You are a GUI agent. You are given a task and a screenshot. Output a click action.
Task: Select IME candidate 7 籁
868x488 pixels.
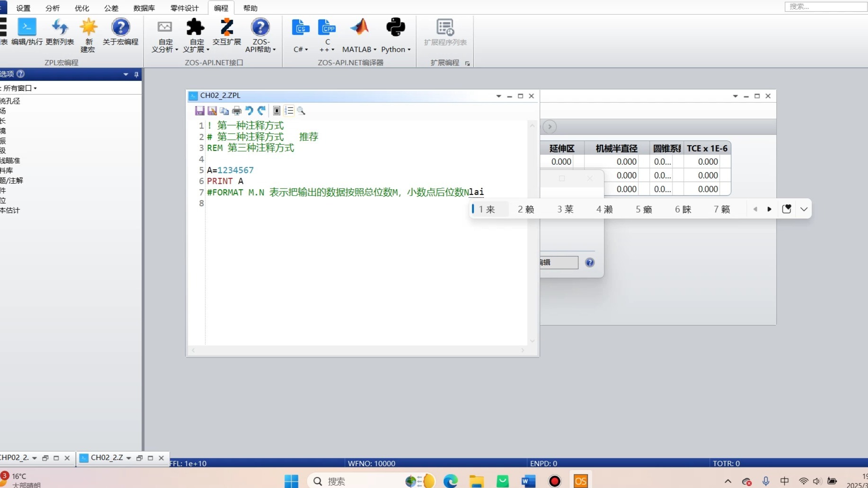tap(722, 209)
